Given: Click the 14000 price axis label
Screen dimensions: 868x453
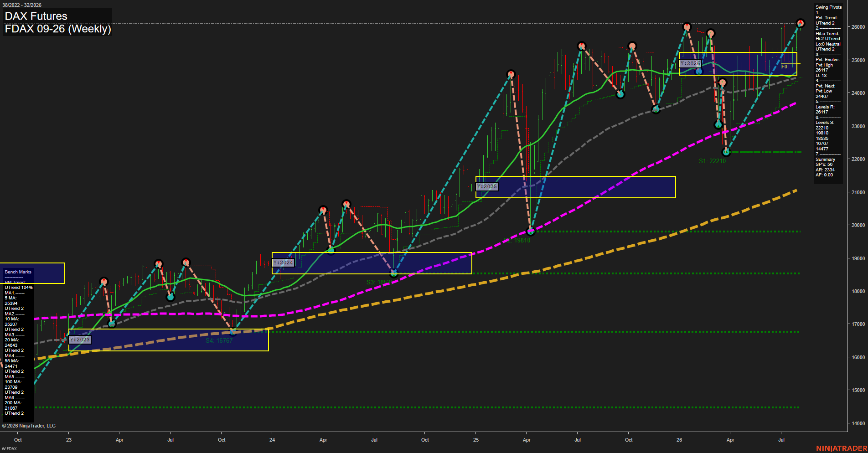Looking at the screenshot, I should tap(858, 423).
